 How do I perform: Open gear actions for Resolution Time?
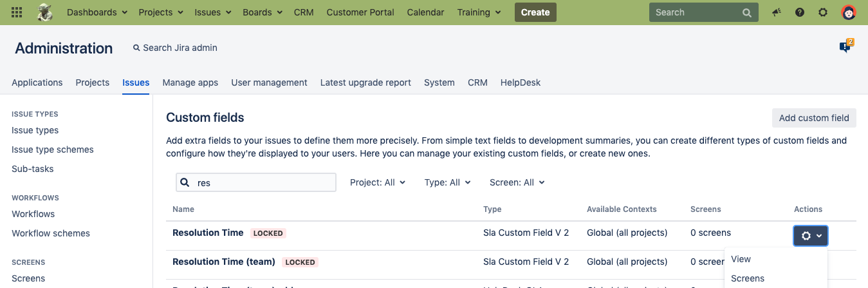pyautogui.click(x=811, y=236)
